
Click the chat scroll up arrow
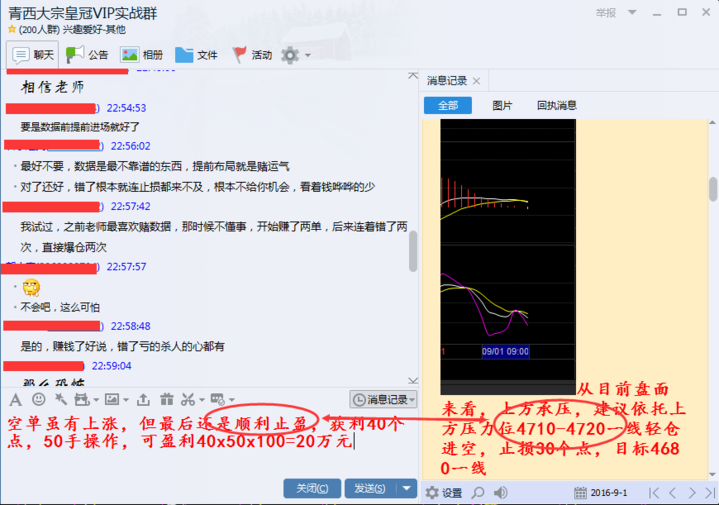(413, 75)
